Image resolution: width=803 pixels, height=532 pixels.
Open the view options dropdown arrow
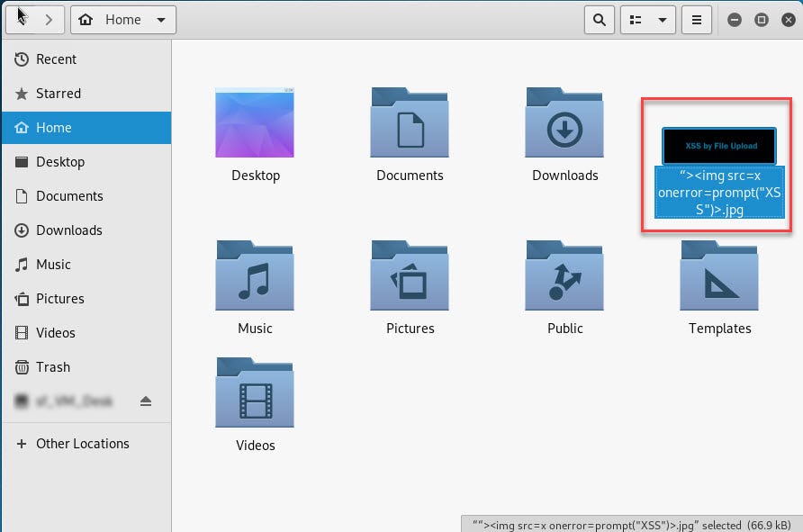[661, 19]
